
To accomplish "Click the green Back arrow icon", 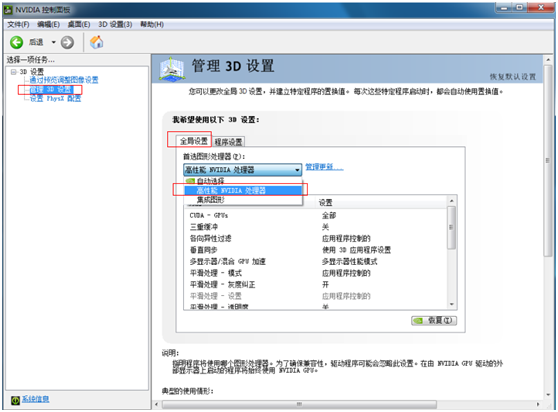I will (x=16, y=42).
